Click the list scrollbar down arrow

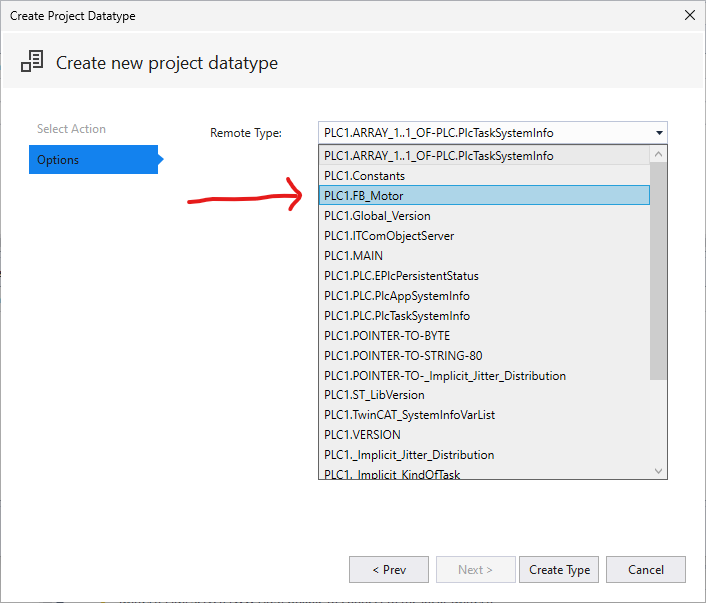tap(658, 471)
